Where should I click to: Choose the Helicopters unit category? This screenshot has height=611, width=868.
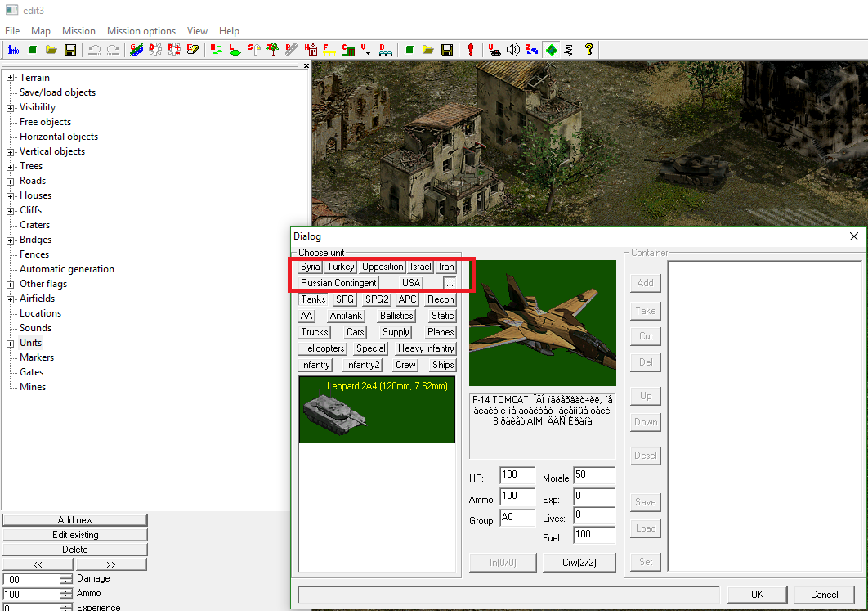(x=322, y=348)
